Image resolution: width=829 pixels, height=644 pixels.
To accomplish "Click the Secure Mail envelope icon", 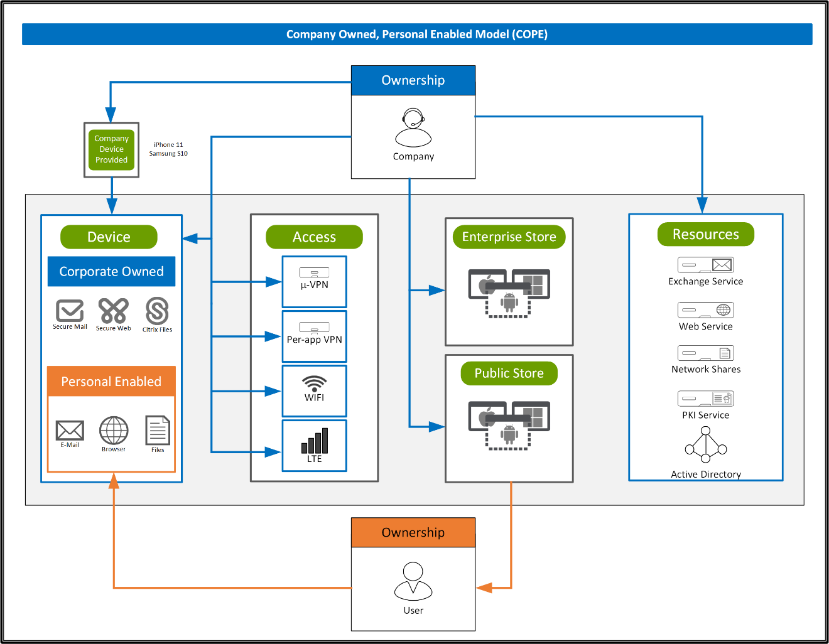I will pos(70,311).
